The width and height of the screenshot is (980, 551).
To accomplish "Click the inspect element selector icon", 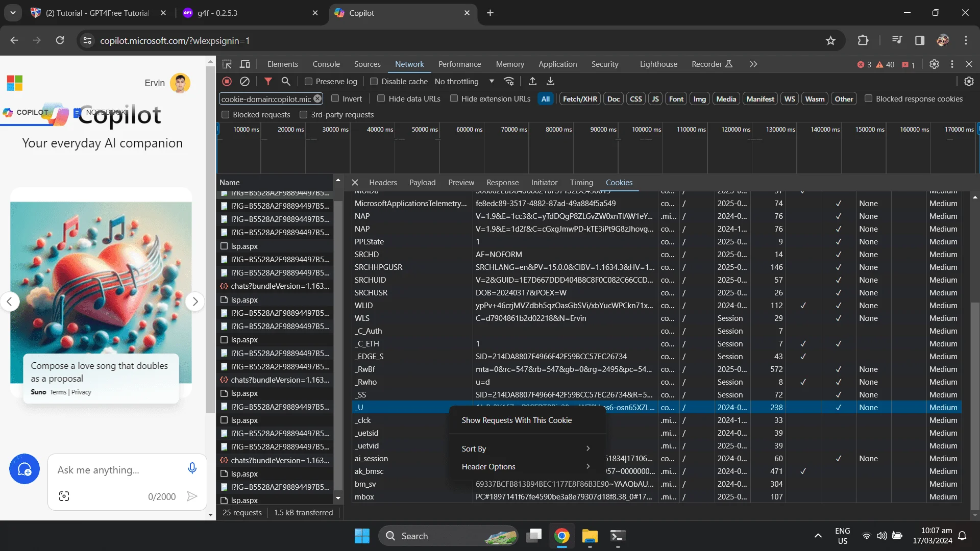I will click(227, 64).
